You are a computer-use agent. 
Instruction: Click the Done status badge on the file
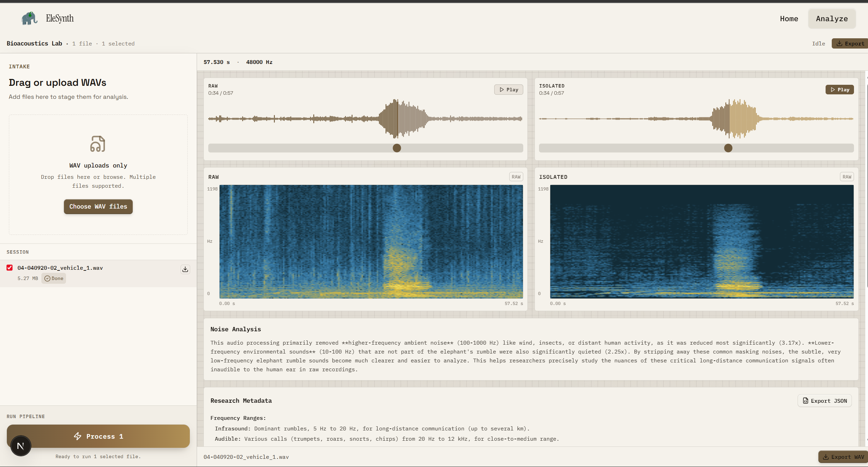pos(54,278)
